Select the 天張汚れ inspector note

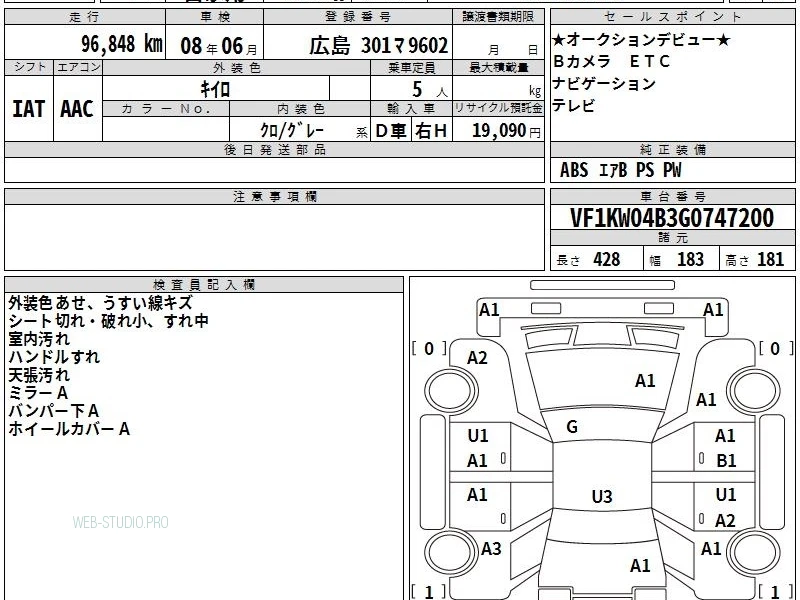39,375
